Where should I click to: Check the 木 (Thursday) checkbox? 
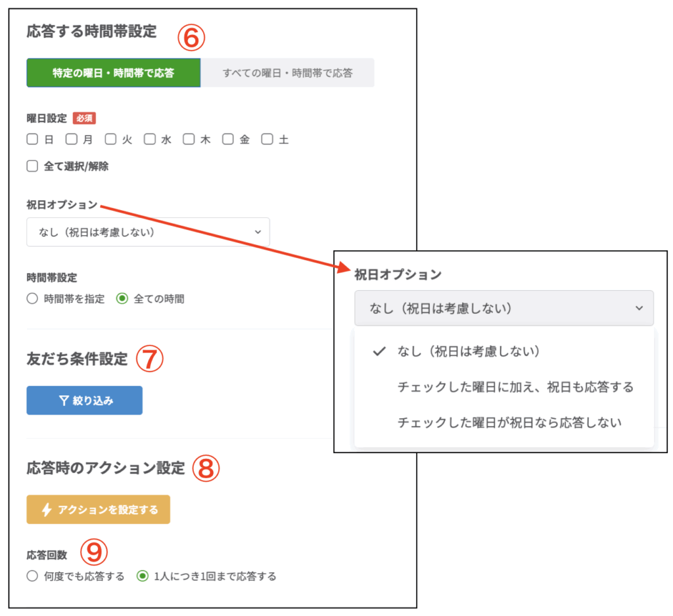[x=189, y=139]
